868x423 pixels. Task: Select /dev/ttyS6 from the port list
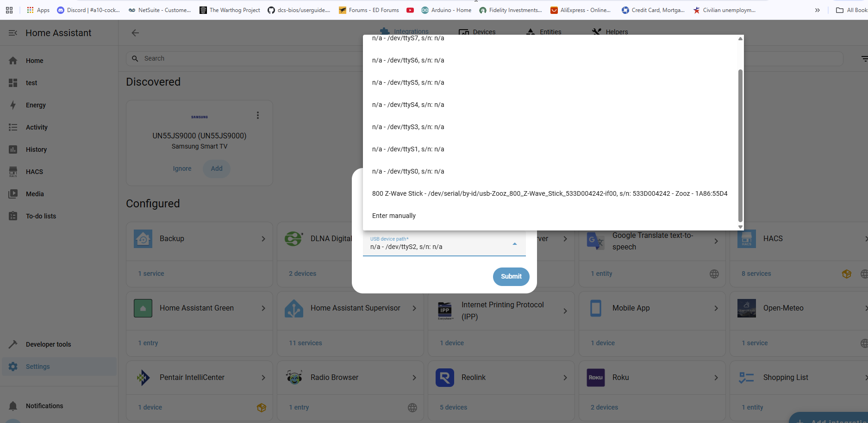point(550,60)
